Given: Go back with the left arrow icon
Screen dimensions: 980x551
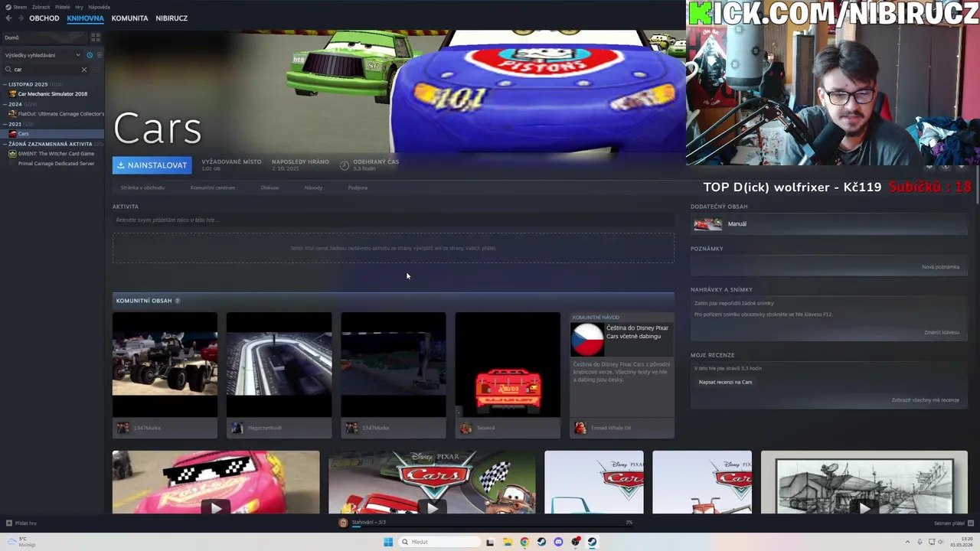Looking at the screenshot, I should 8,18.
